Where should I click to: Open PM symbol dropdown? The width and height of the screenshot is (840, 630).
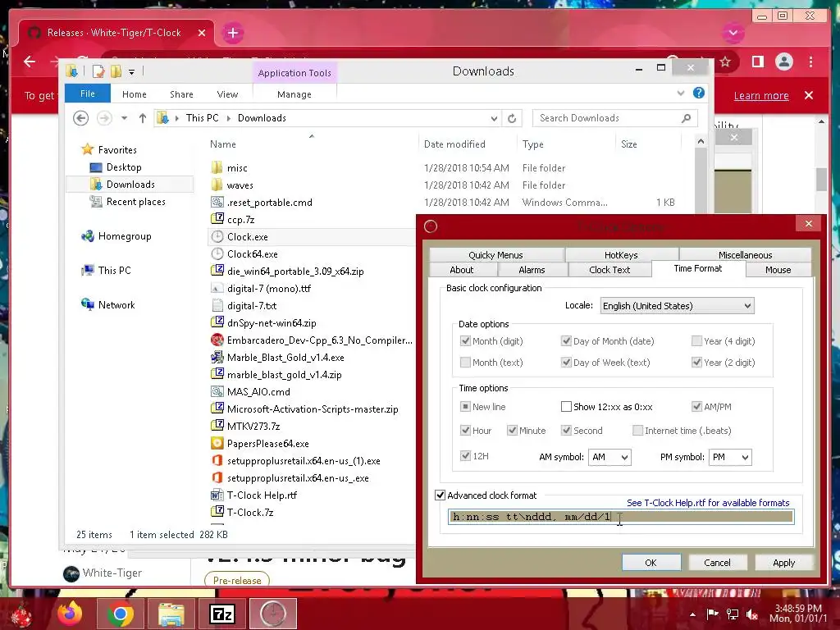click(x=730, y=457)
